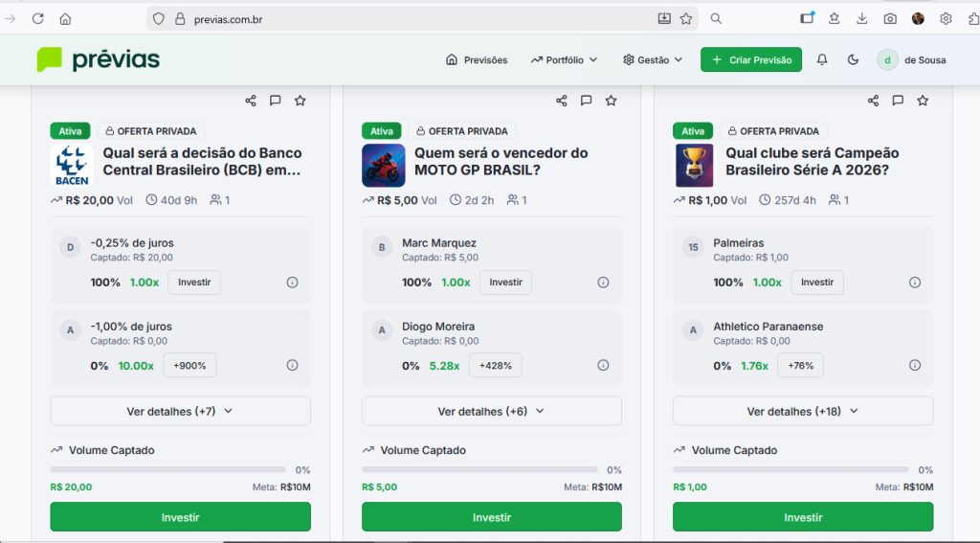Screen dimensions: 980x543
Task: Click the green Investir button for MOTO GP
Action: pos(491,517)
